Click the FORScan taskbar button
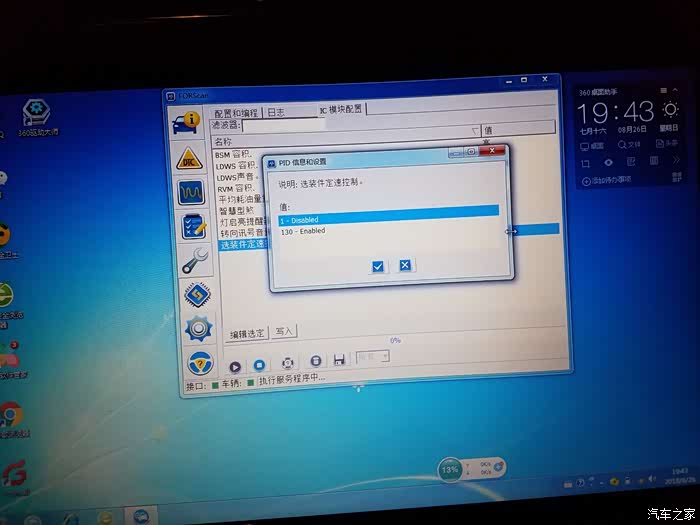The height and width of the screenshot is (525, 700). pos(141,515)
